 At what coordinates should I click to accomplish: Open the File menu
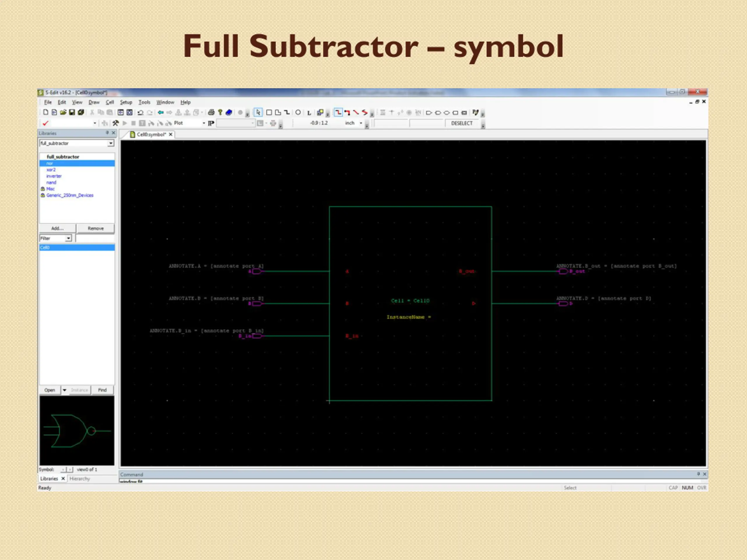tap(48, 102)
